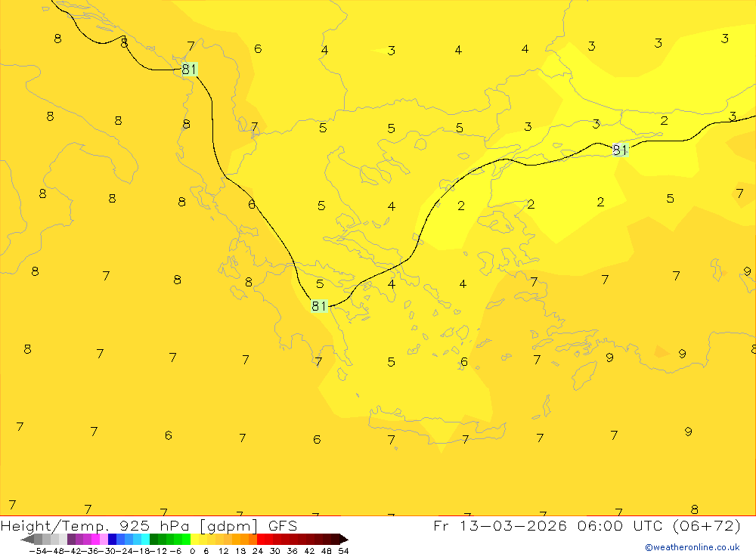
Task: Pick the bright green legend swatch
Action: (187, 540)
